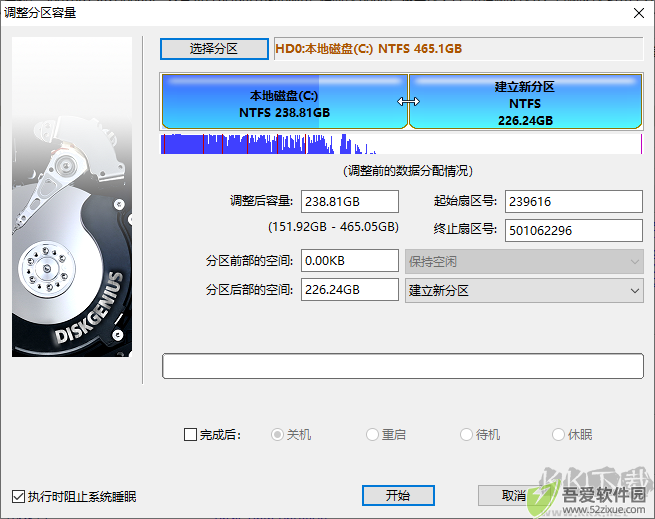Screen dimensions: 655x519
Task: Click the 选择分区 button
Action: (x=214, y=49)
